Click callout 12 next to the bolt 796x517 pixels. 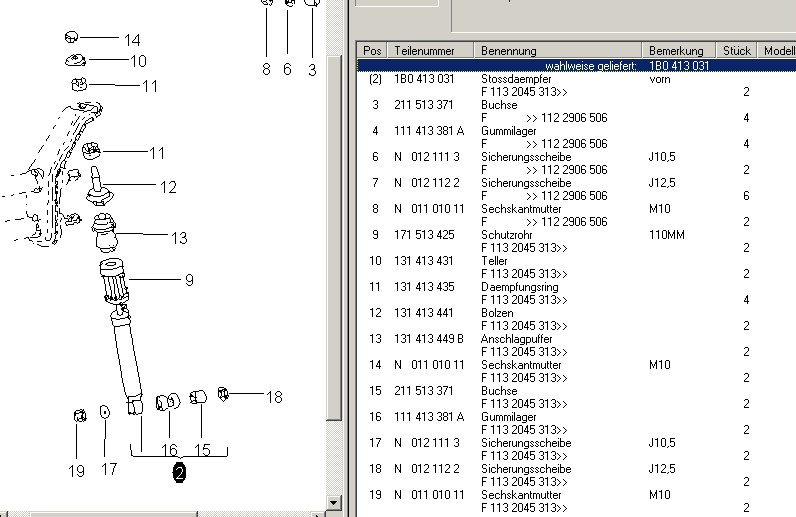point(168,187)
